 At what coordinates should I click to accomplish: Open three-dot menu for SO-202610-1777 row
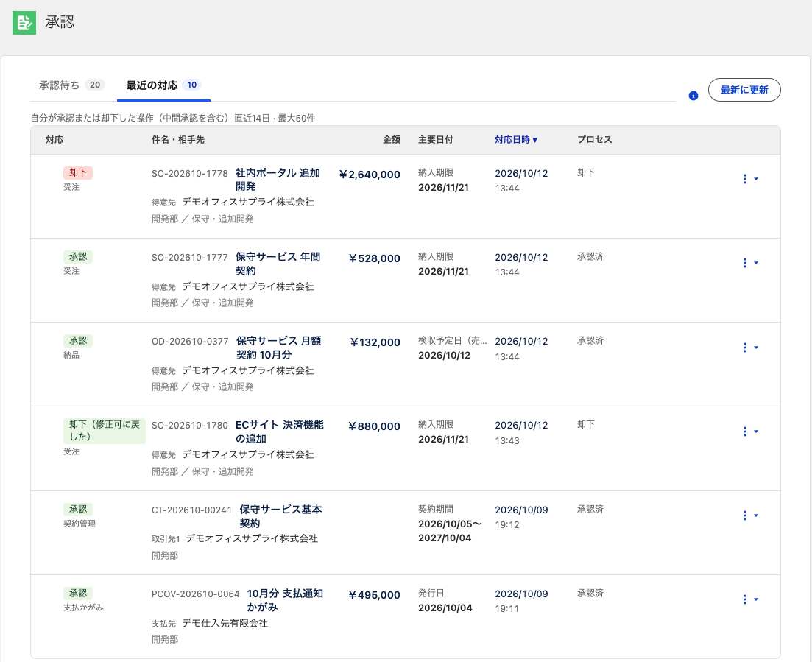tap(745, 263)
